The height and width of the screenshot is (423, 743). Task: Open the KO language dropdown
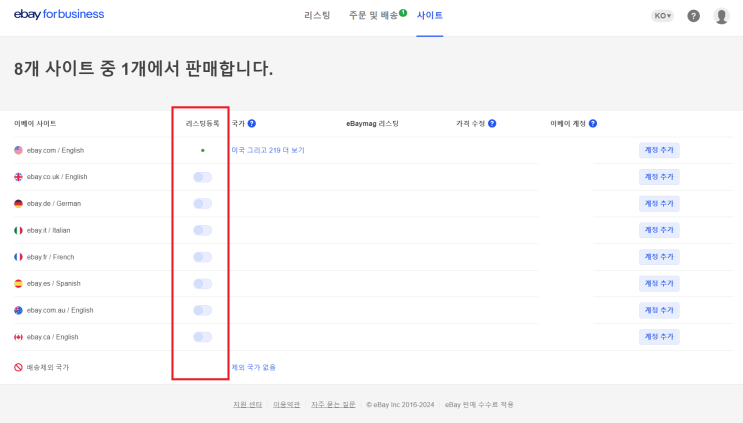click(x=662, y=16)
